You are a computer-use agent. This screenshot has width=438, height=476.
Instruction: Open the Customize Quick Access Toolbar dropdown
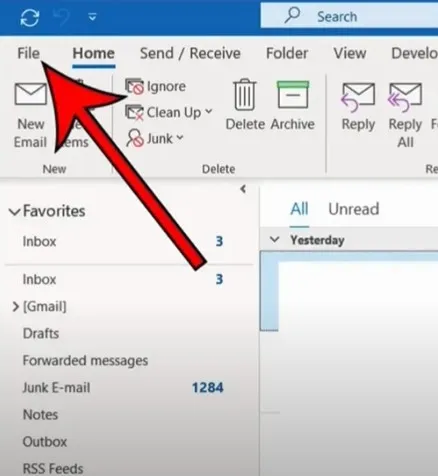[92, 17]
